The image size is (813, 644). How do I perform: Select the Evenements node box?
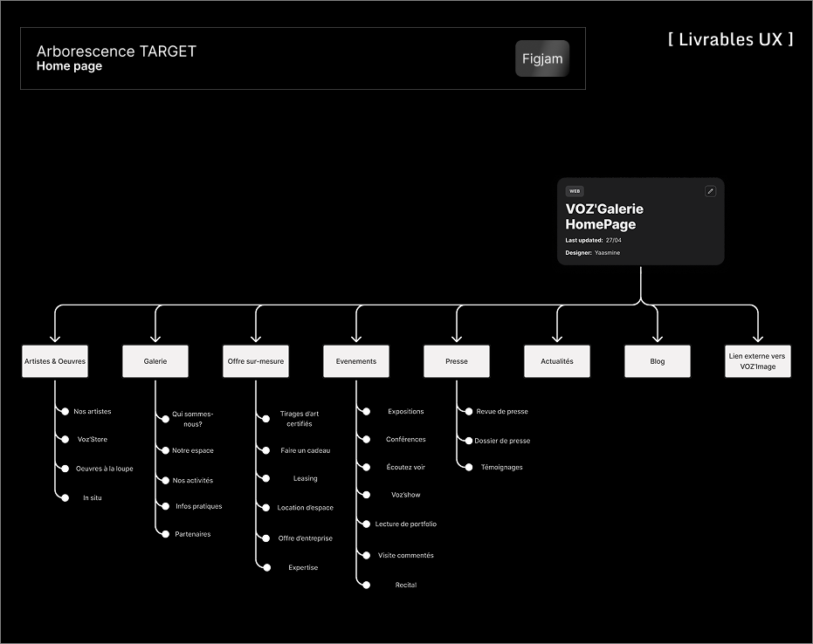[x=356, y=361]
